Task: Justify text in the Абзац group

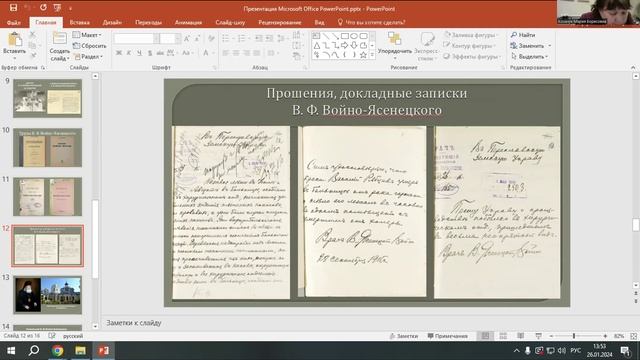Action: pyautogui.click(x=256, y=53)
